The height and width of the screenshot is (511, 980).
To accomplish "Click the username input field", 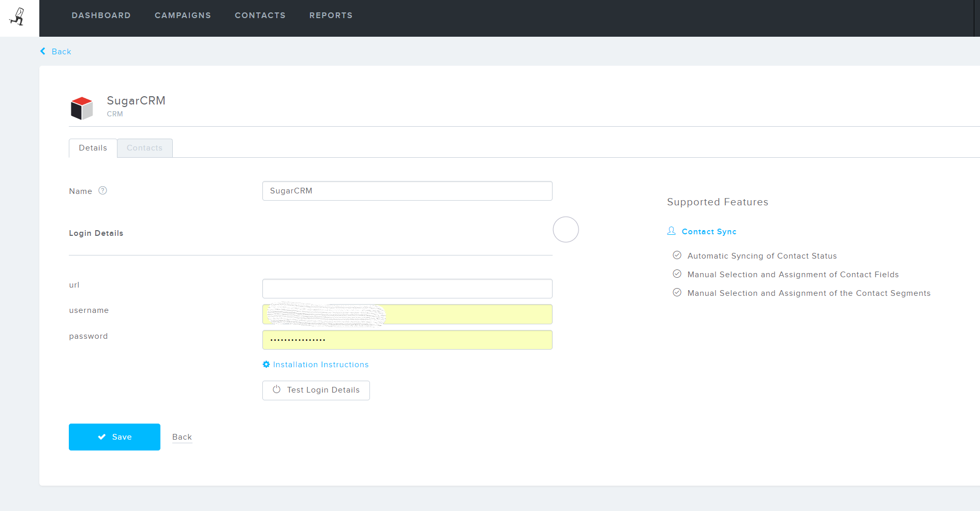I will (407, 314).
